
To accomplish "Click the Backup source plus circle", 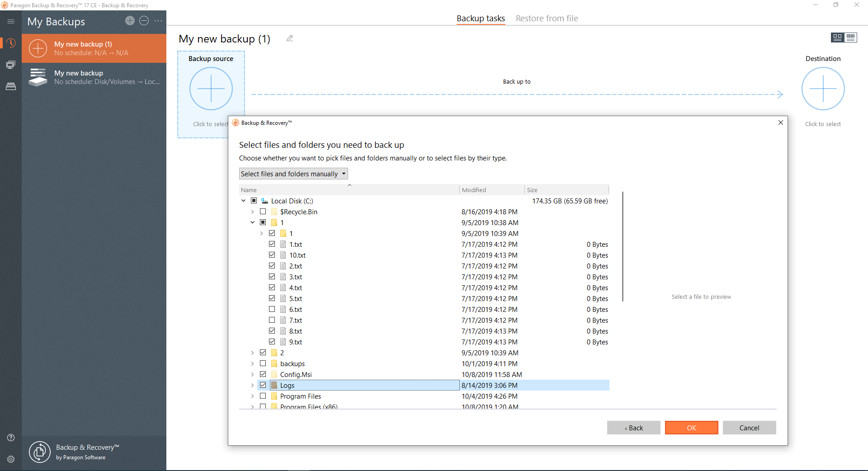I will tap(211, 89).
